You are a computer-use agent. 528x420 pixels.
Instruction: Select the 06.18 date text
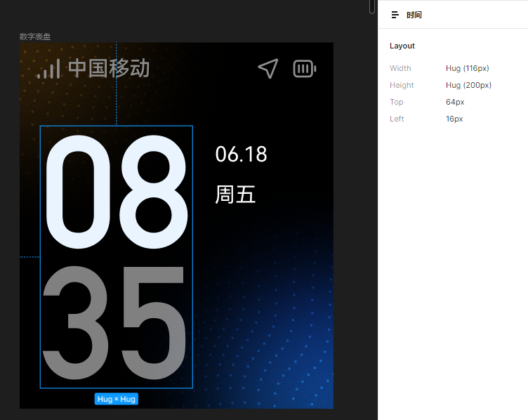(241, 155)
